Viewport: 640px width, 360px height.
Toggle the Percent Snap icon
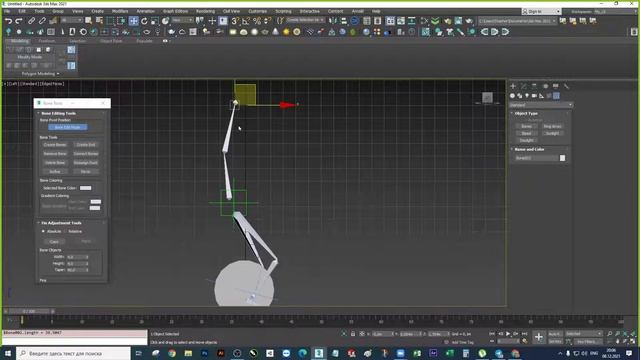pos(257,20)
